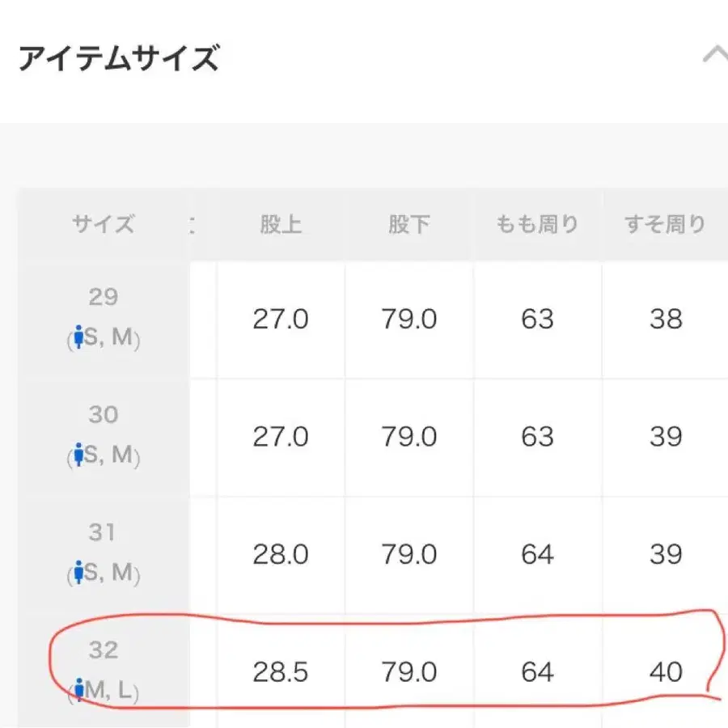The height and width of the screenshot is (728, 728).
Task: Click inside the red circled size 32 row
Action: coord(364,670)
